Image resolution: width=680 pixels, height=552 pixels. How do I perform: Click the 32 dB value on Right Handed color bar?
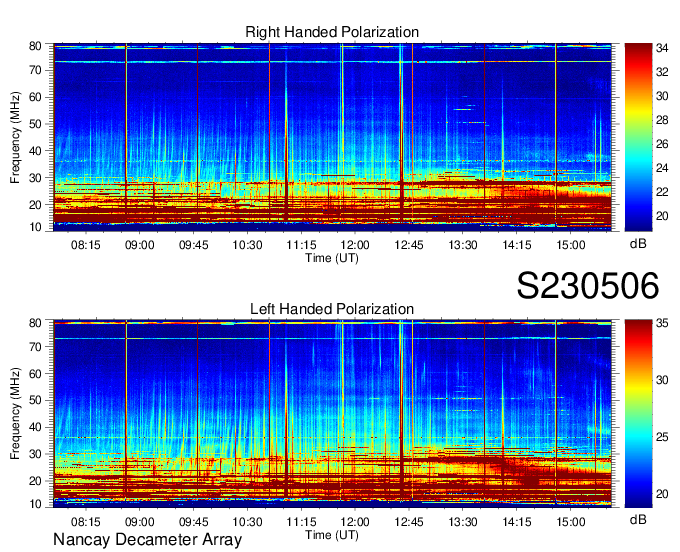point(662,72)
